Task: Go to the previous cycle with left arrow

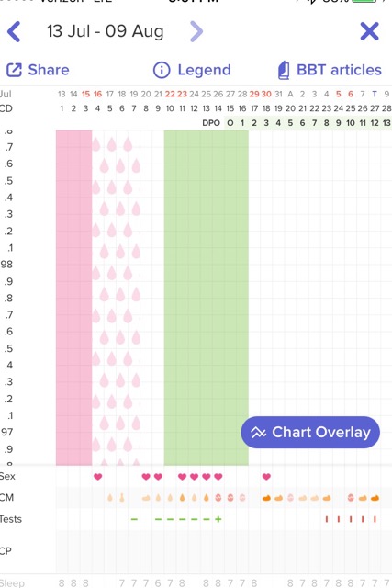Action: pos(14,31)
